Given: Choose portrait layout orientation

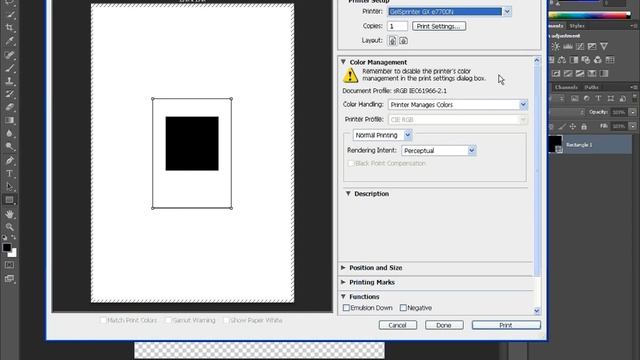Looking at the screenshot, I should [392, 41].
